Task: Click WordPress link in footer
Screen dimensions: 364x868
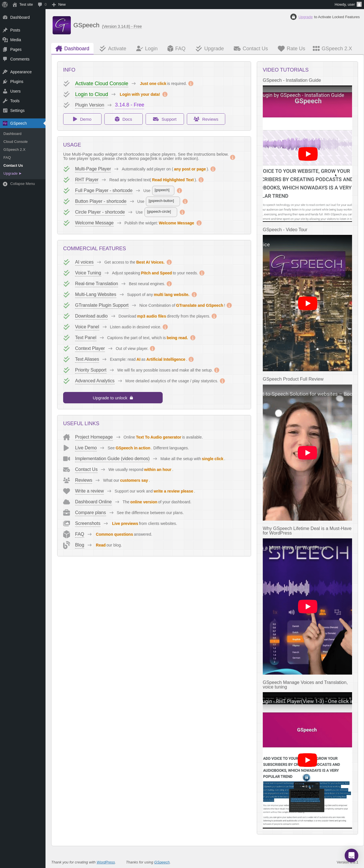Action: (106, 862)
